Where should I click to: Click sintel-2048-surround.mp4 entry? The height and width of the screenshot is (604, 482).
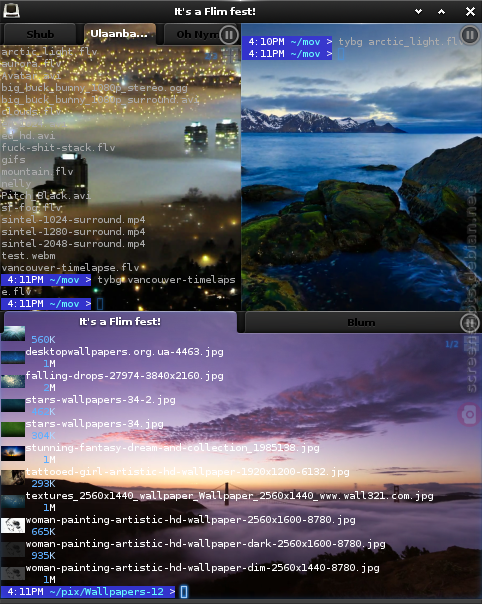tap(73, 243)
